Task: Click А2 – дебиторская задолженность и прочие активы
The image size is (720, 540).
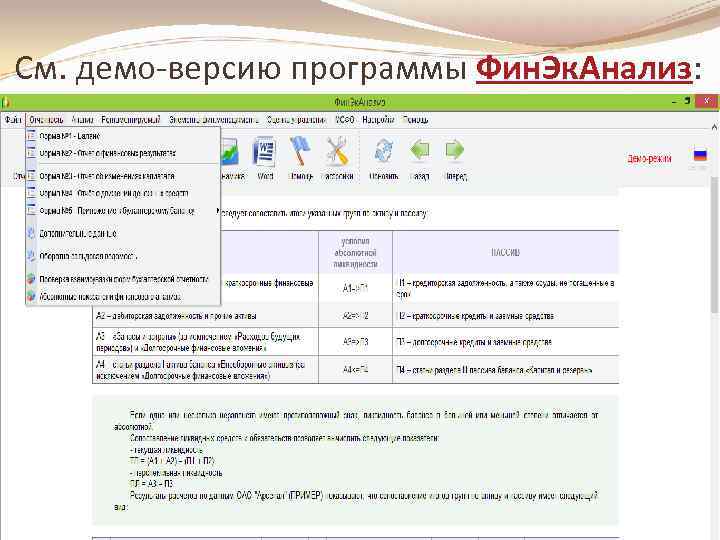Action: pyautogui.click(x=205, y=316)
